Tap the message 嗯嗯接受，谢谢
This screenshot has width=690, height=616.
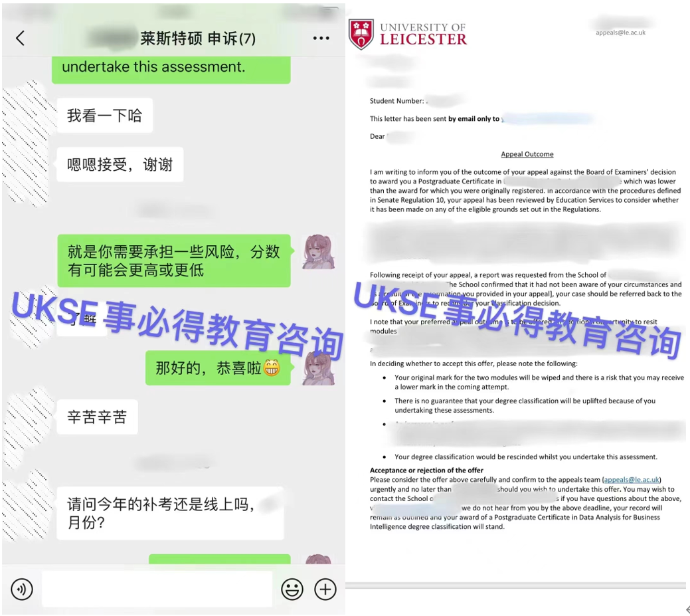[x=120, y=164]
